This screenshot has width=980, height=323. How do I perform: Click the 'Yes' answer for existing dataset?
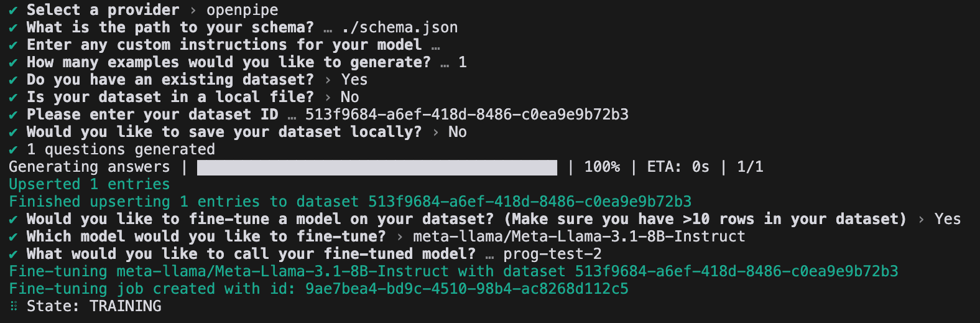tap(354, 80)
